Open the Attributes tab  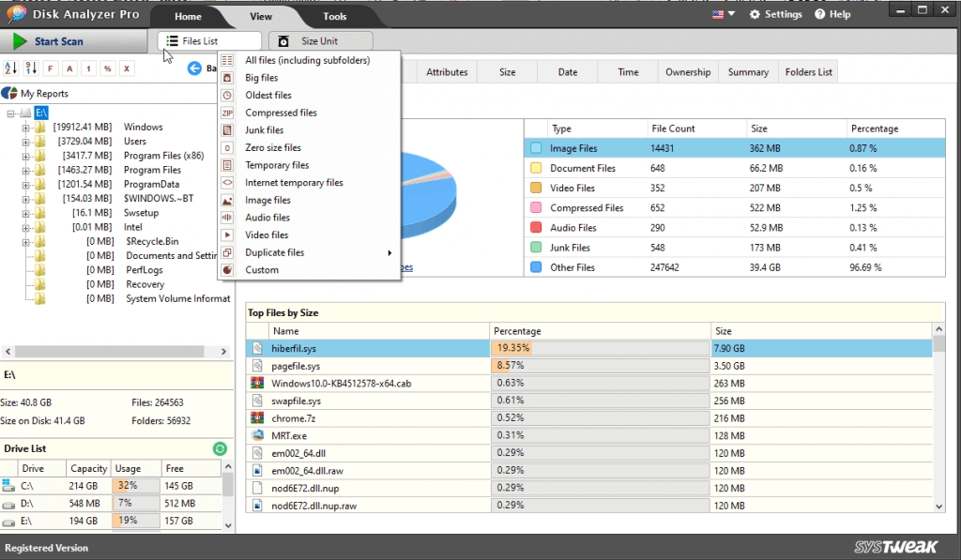click(x=447, y=71)
